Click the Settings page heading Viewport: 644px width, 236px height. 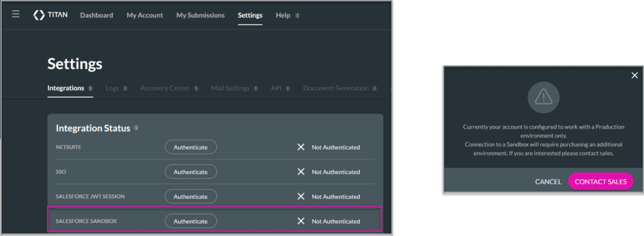[75, 64]
